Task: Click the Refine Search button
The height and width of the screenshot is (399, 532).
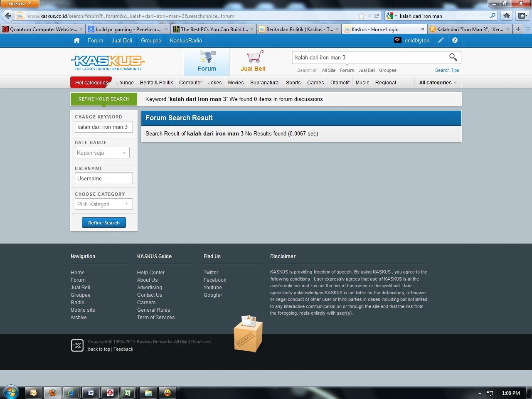Action: [x=104, y=223]
